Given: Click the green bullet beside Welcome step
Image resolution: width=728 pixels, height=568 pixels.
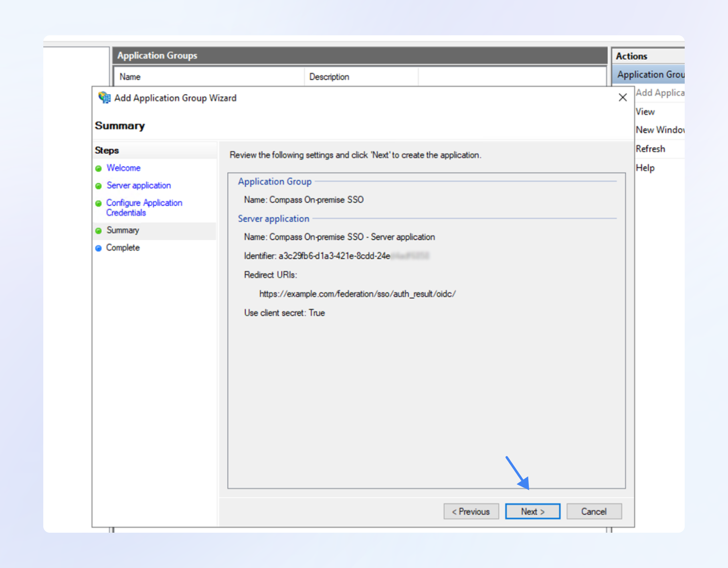Looking at the screenshot, I should point(99,168).
